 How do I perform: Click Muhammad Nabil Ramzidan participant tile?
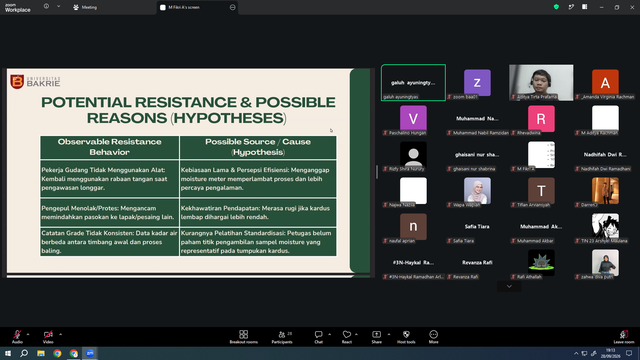[x=477, y=118]
